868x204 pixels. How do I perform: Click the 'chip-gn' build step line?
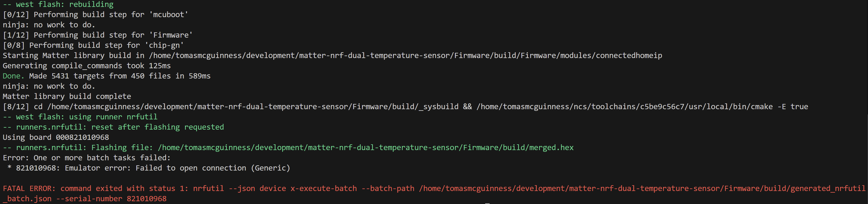point(93,45)
